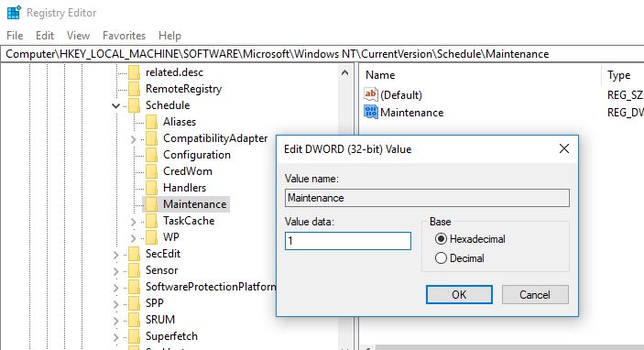Select the REG_SZ type cell
This screenshot has height=350, width=644.
[625, 95]
